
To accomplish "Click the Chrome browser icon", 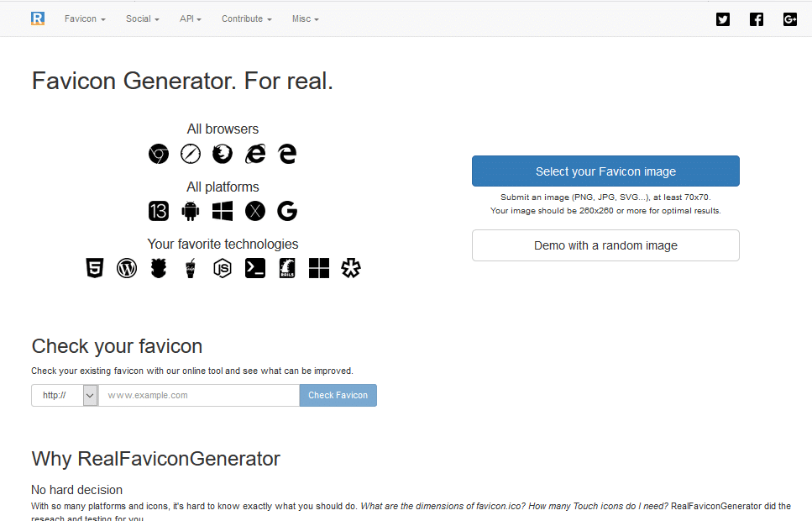I will point(159,154).
